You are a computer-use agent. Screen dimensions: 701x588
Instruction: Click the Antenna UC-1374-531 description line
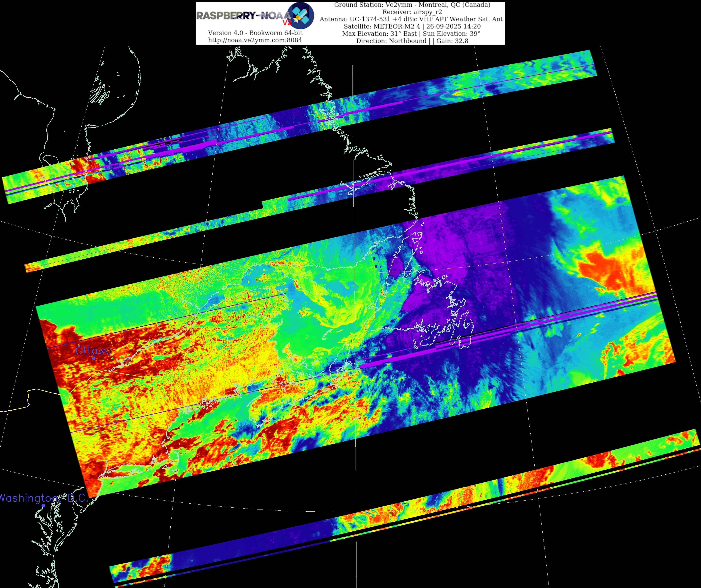pyautogui.click(x=412, y=19)
